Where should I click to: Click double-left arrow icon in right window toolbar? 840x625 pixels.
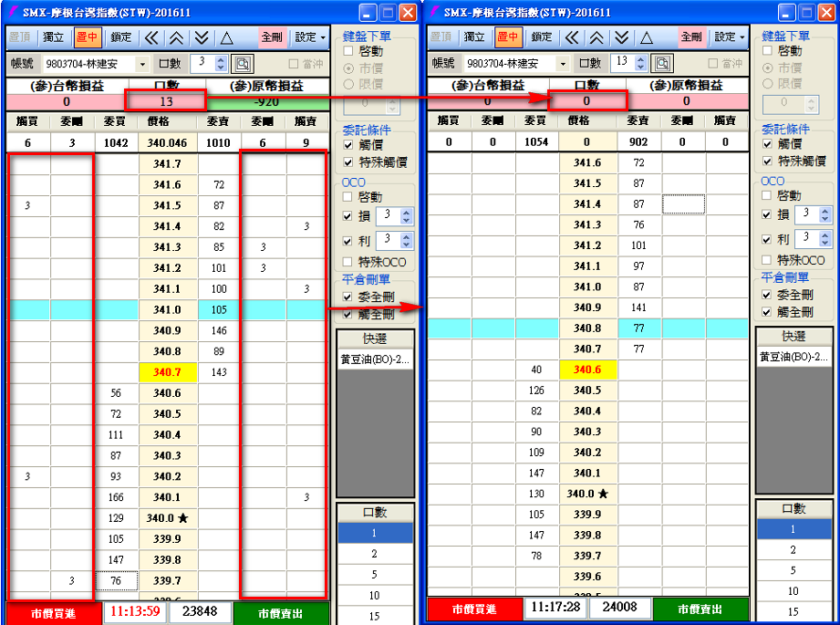pyautogui.click(x=572, y=37)
